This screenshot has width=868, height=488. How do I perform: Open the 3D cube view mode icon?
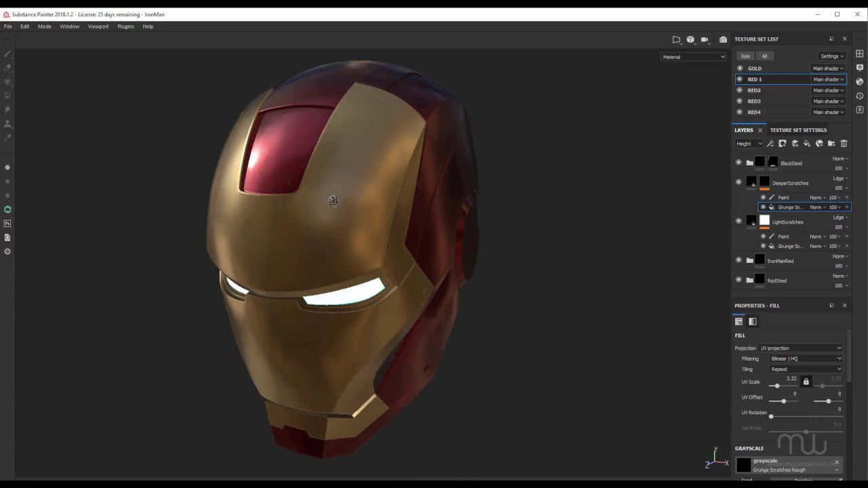[x=690, y=40]
